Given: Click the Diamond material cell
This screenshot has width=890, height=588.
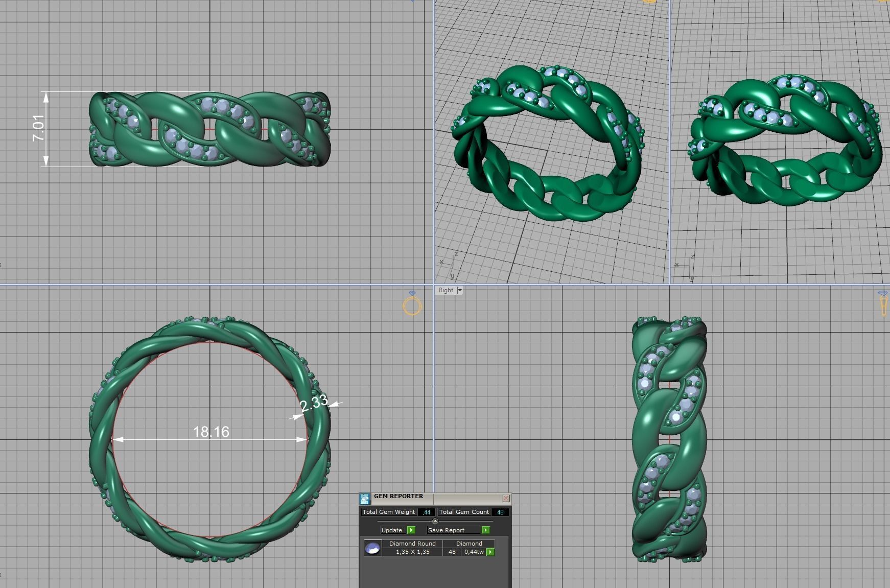Looking at the screenshot, I should [x=469, y=544].
